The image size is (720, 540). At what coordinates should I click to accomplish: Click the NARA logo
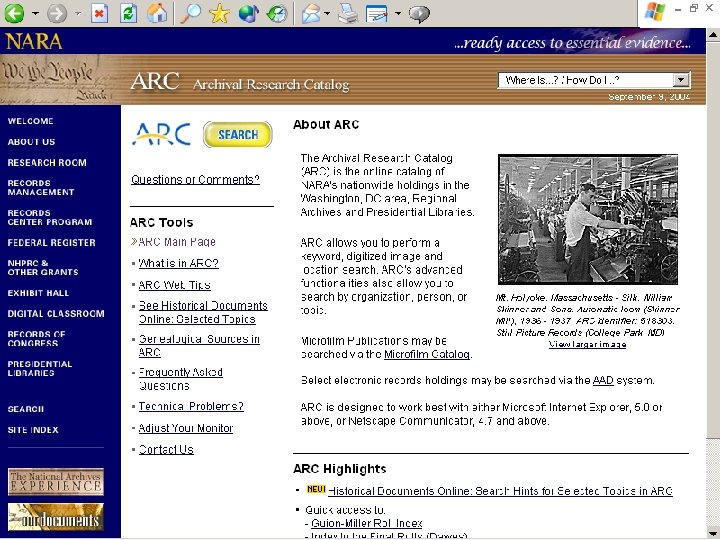tap(34, 41)
